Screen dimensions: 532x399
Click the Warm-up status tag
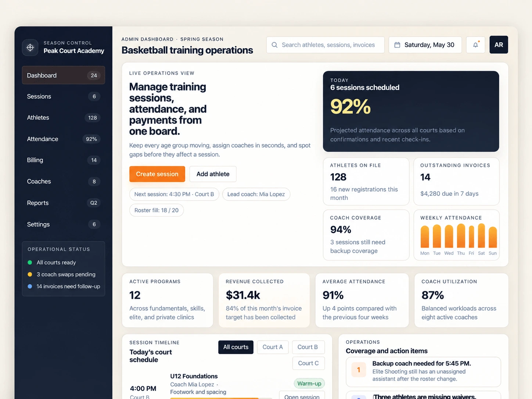point(309,384)
